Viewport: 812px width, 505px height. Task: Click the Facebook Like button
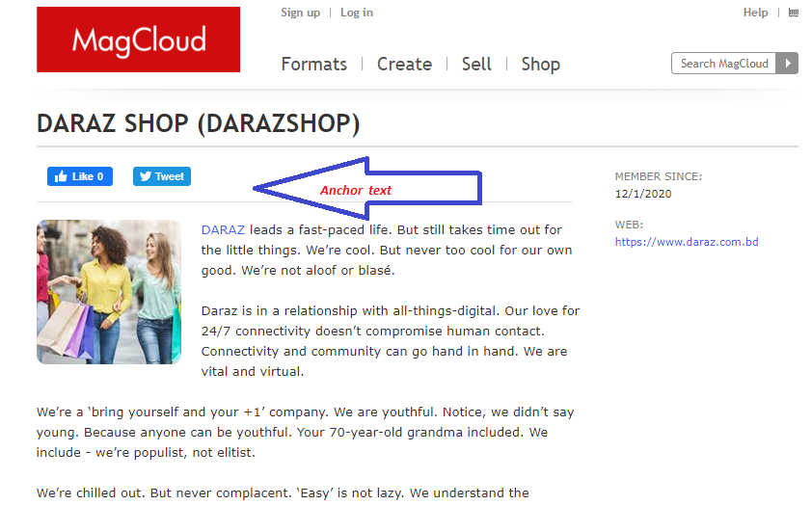[x=80, y=176]
